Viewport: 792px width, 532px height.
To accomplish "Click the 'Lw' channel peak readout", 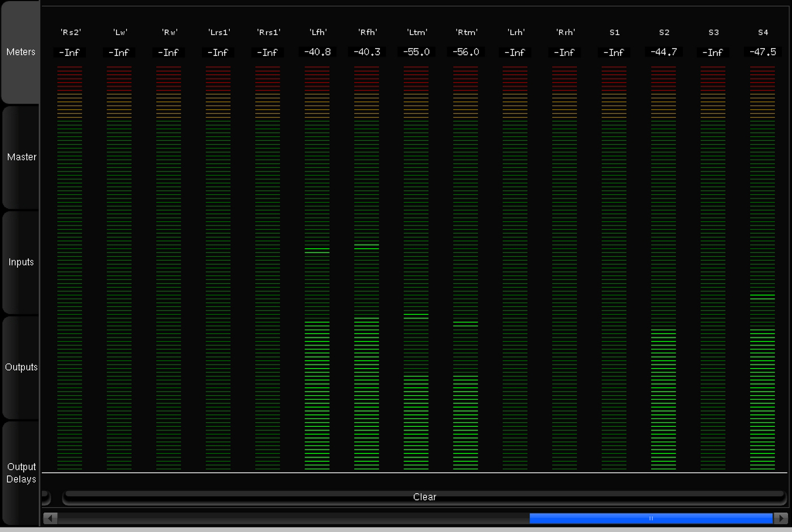I will (119, 53).
